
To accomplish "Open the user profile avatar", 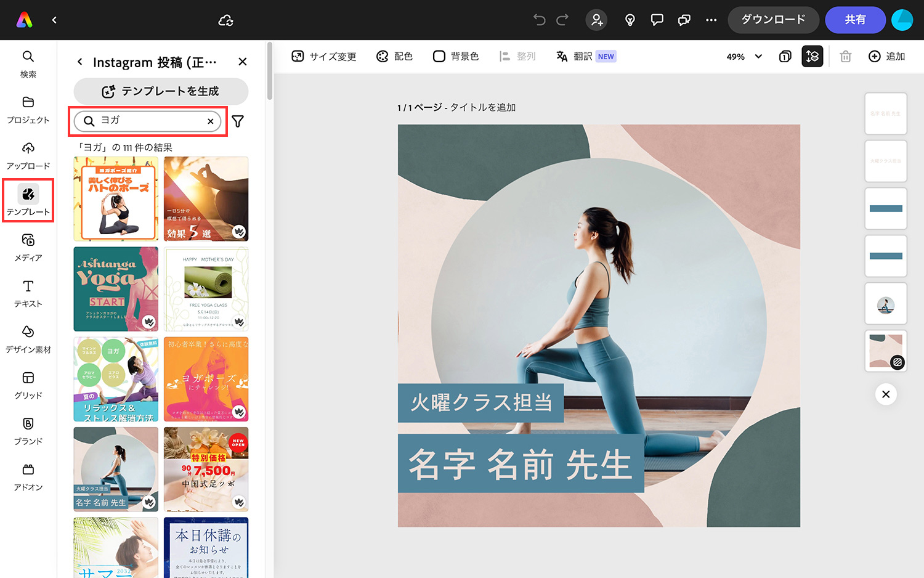I will point(902,20).
